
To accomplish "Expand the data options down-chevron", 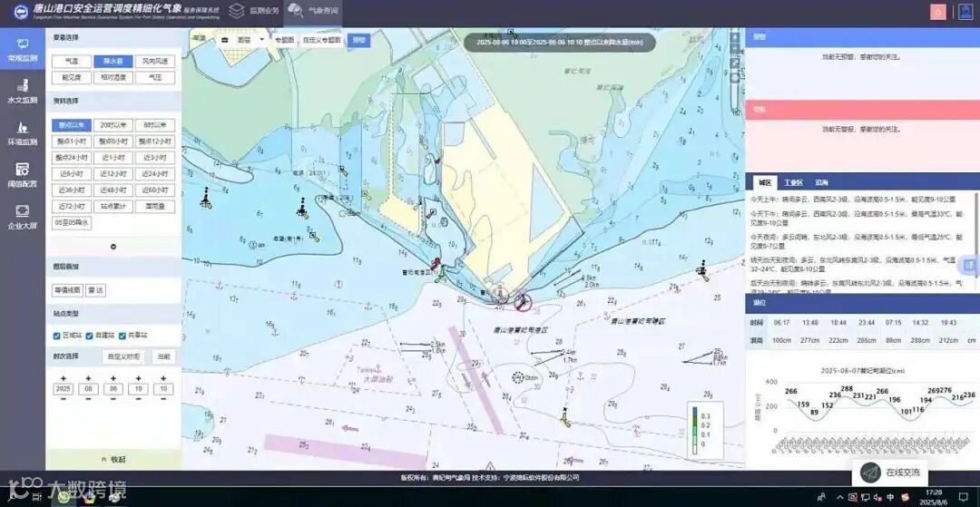I will [x=113, y=246].
